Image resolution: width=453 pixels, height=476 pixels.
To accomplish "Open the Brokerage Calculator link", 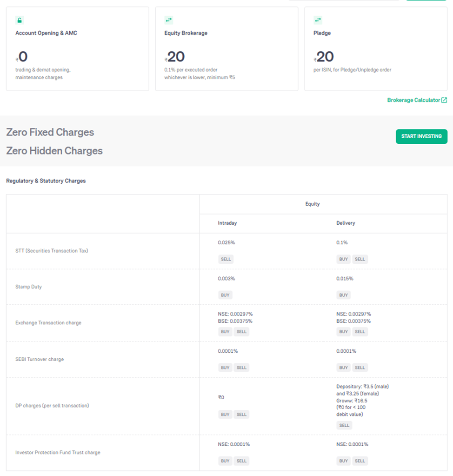I will click(x=413, y=100).
